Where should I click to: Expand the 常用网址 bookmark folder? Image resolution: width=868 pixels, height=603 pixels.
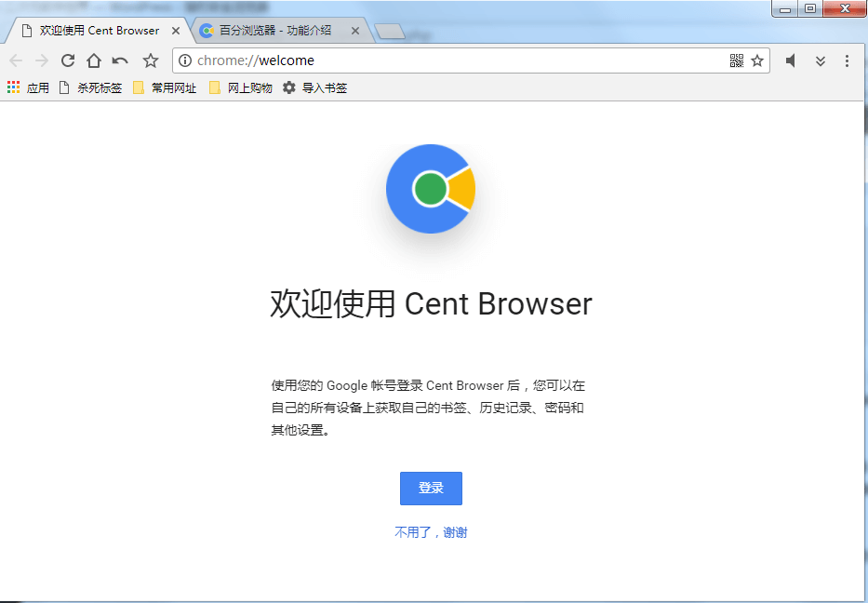[x=165, y=87]
